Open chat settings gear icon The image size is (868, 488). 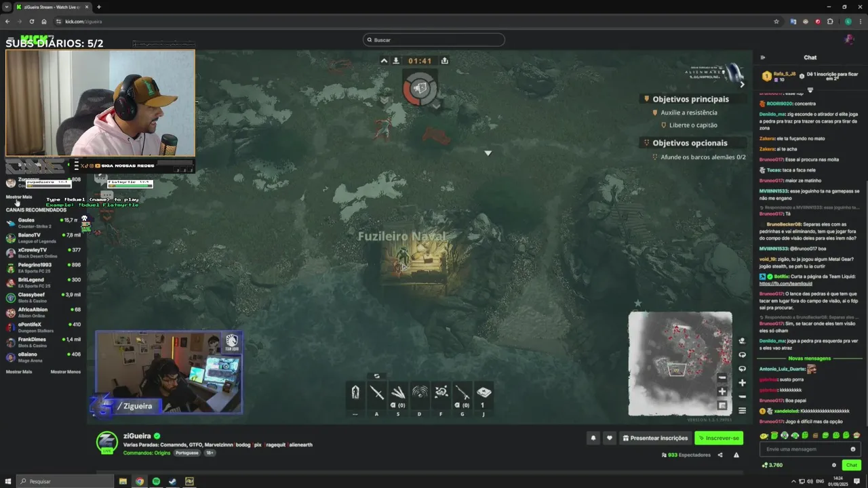834,465
